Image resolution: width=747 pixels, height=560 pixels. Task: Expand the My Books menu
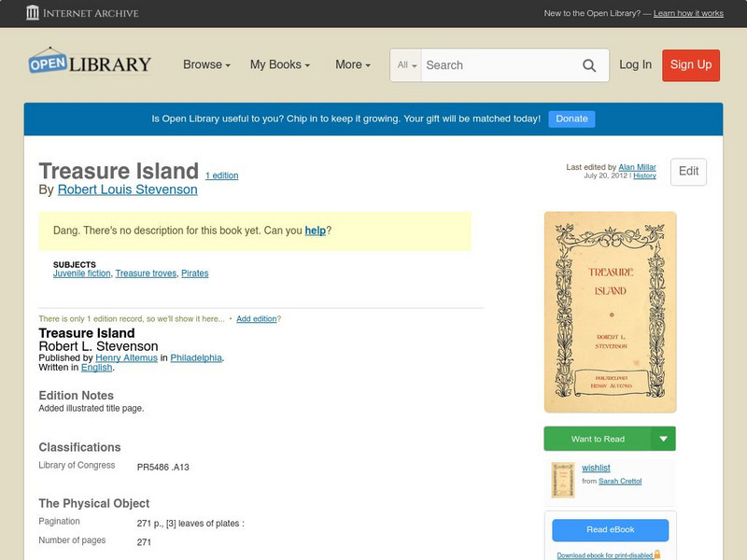click(280, 64)
